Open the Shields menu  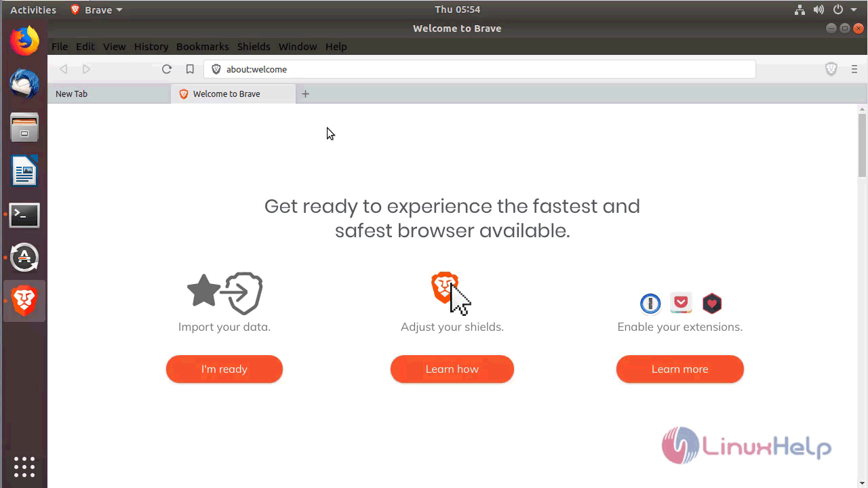pyautogui.click(x=254, y=47)
